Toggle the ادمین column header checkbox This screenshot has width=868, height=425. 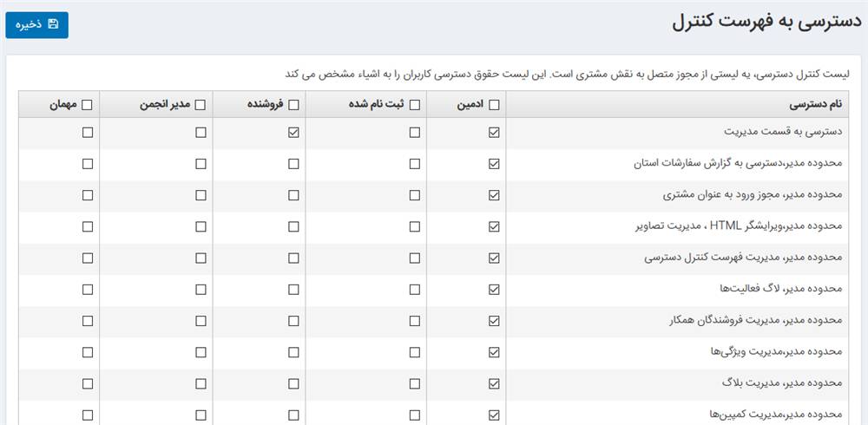[x=494, y=105]
